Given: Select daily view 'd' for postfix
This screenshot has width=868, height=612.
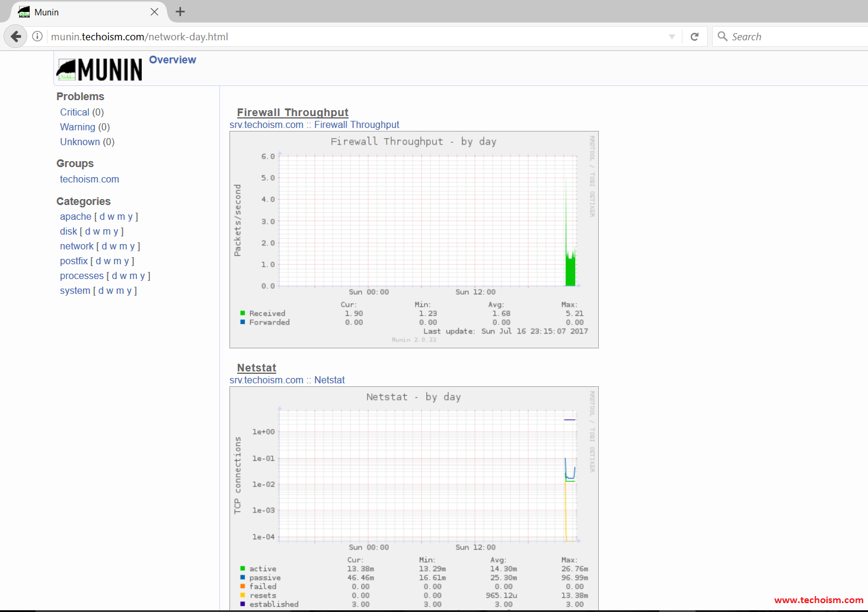Looking at the screenshot, I should tap(98, 261).
